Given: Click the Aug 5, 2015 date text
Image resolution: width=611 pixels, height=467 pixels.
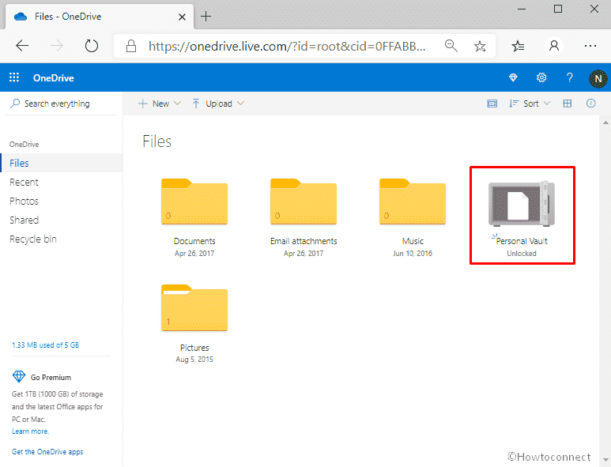Looking at the screenshot, I should click(x=194, y=359).
